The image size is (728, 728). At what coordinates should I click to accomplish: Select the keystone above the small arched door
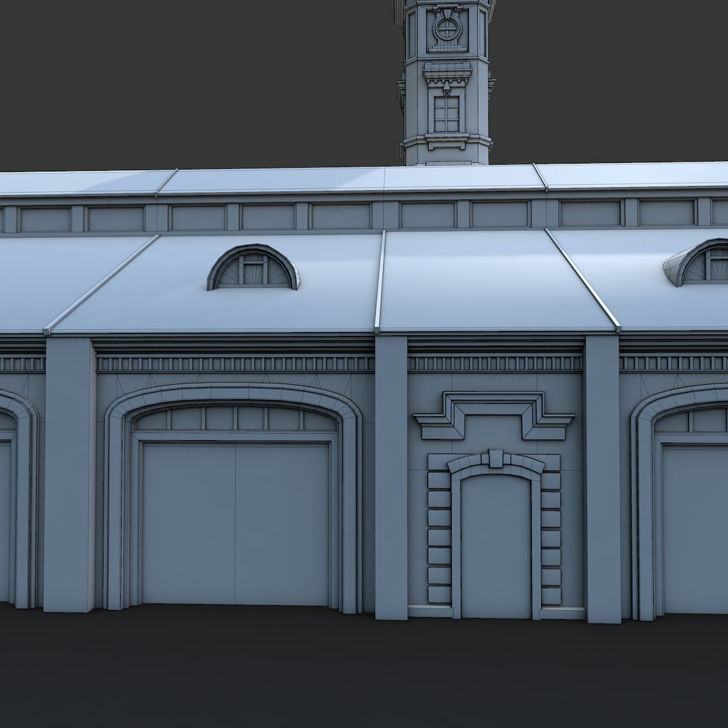495,458
